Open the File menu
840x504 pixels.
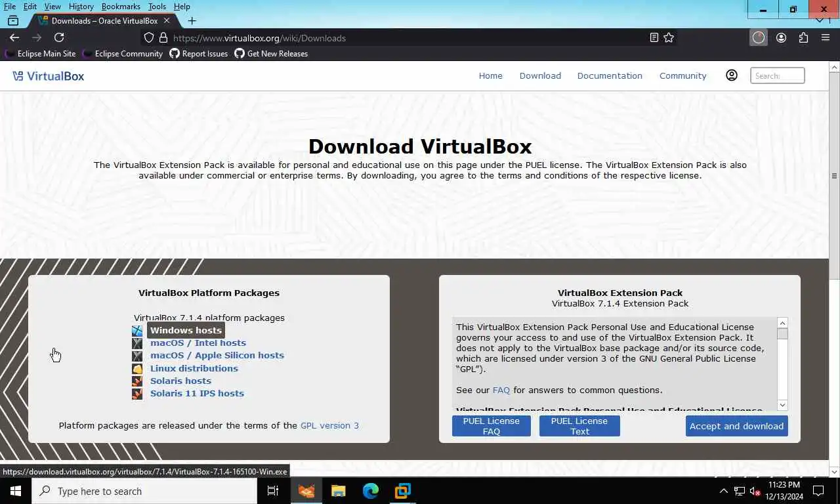pos(10,7)
